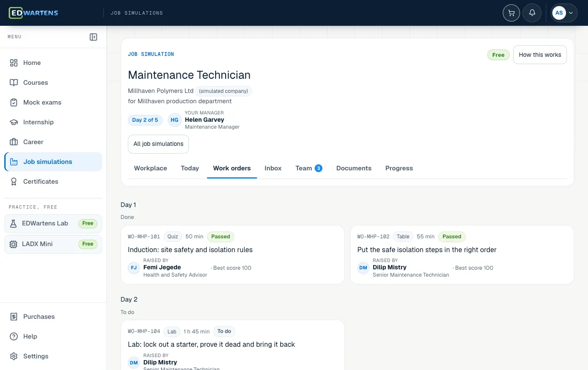Open work order Put the safe isolation steps
The width and height of the screenshot is (588, 370).
point(462,255)
